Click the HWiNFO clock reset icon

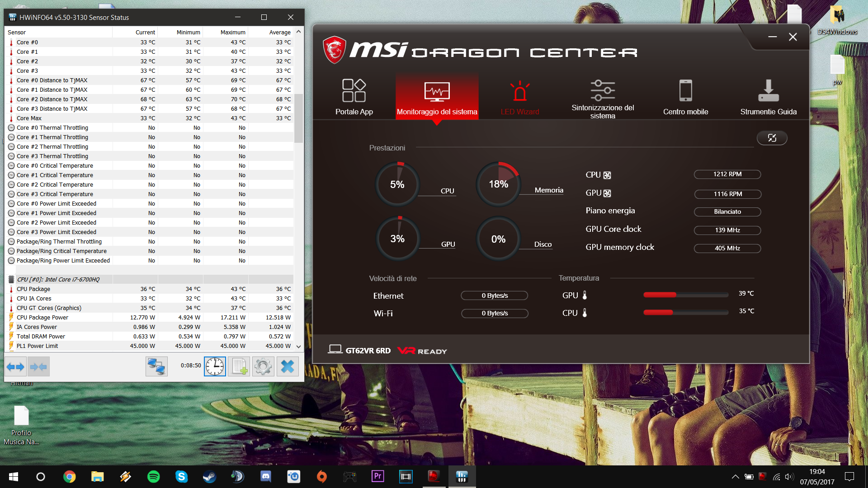(x=215, y=366)
